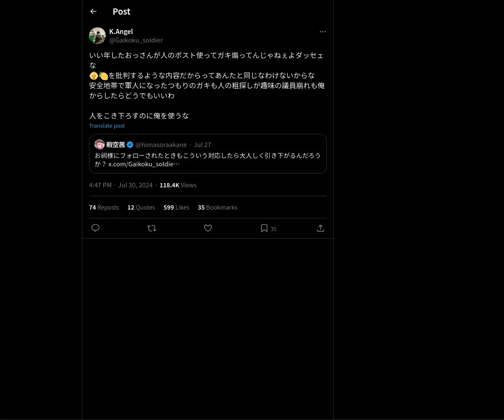The width and height of the screenshot is (504, 420).
Task: Open K.Angel's profile avatar
Action: 97,36
